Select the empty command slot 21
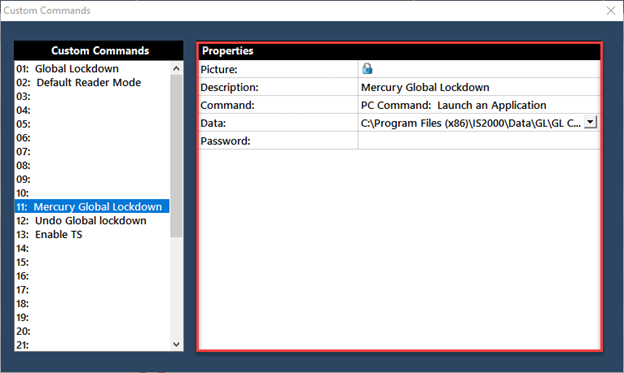The width and height of the screenshot is (624, 373). 92,345
